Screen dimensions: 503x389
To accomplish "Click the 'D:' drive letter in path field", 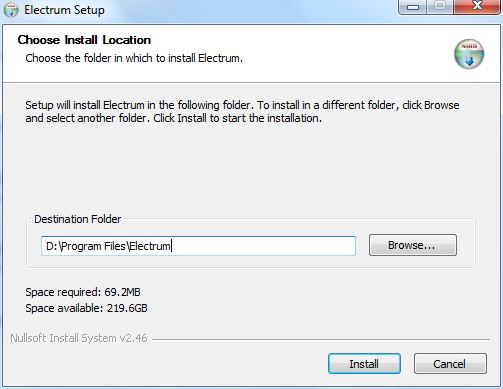I will tap(52, 246).
